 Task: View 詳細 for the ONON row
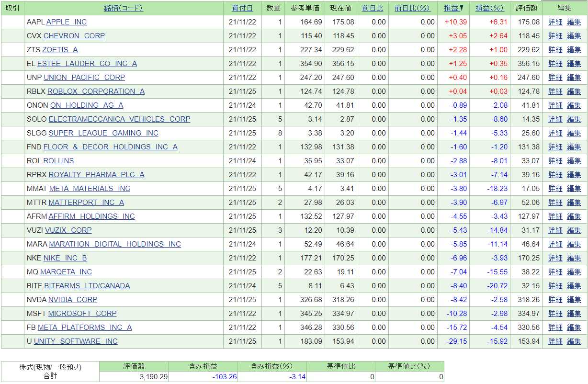(x=555, y=105)
